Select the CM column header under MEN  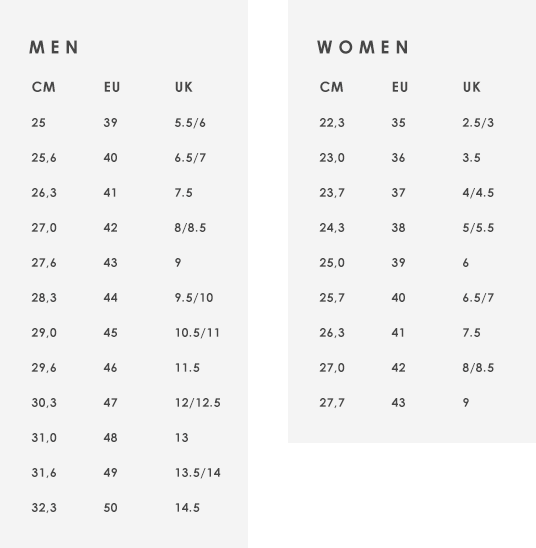point(43,87)
